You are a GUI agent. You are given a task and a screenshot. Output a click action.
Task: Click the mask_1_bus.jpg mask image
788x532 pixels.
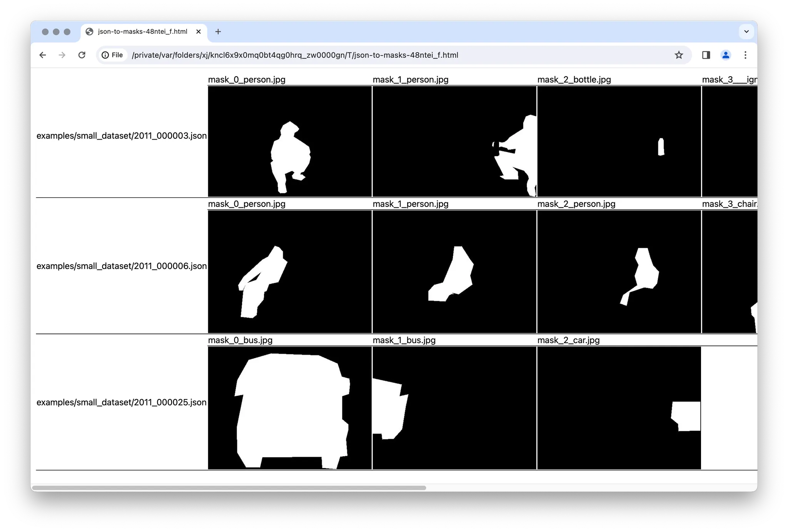click(454, 408)
